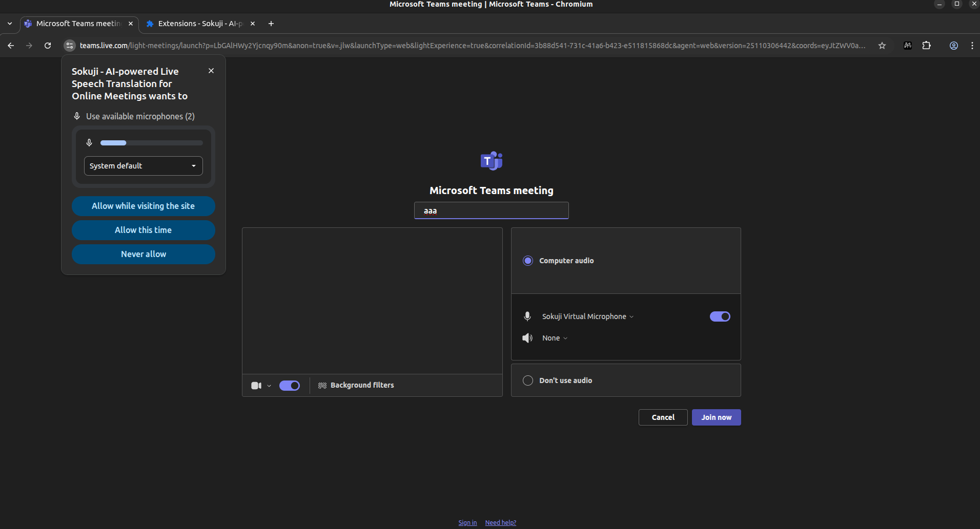Screen dimensions: 980x529
Task: Click Never allow
Action: click(x=144, y=254)
